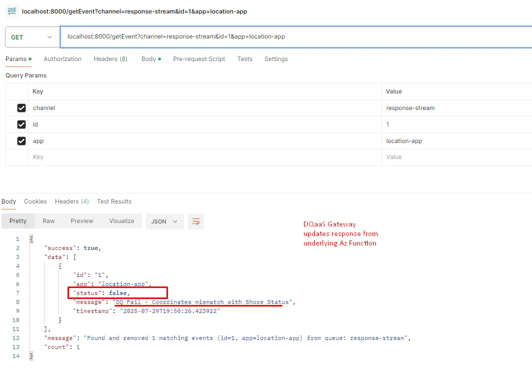The width and height of the screenshot is (532, 392).
Task: Select the Preview response view
Action: tap(82, 221)
